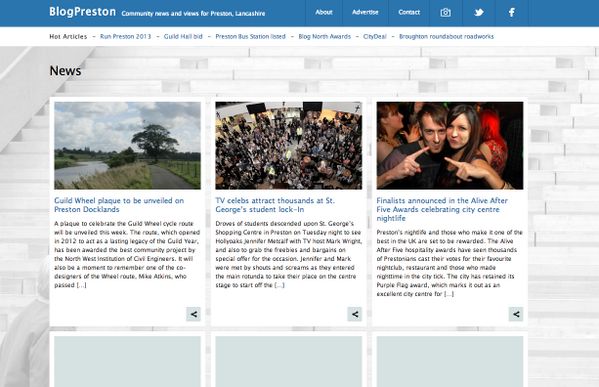Open the Twitter bird icon link
Screen dimensions: 599x387
pos(479,13)
